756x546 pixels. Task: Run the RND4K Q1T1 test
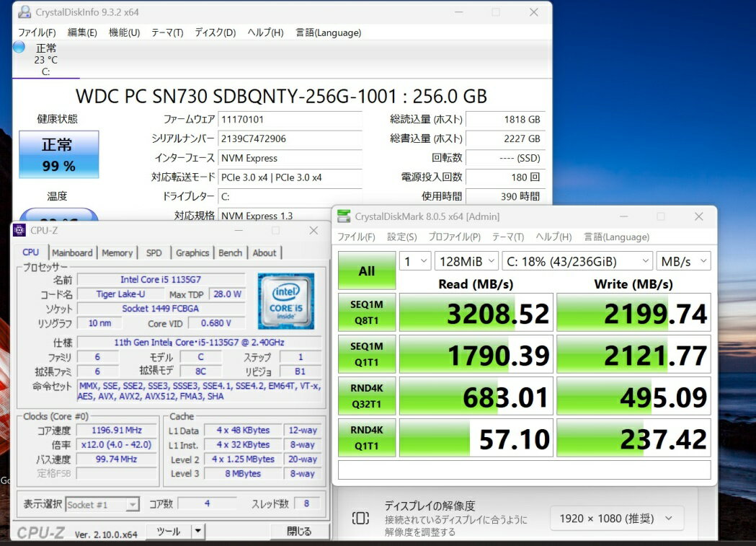coord(366,438)
